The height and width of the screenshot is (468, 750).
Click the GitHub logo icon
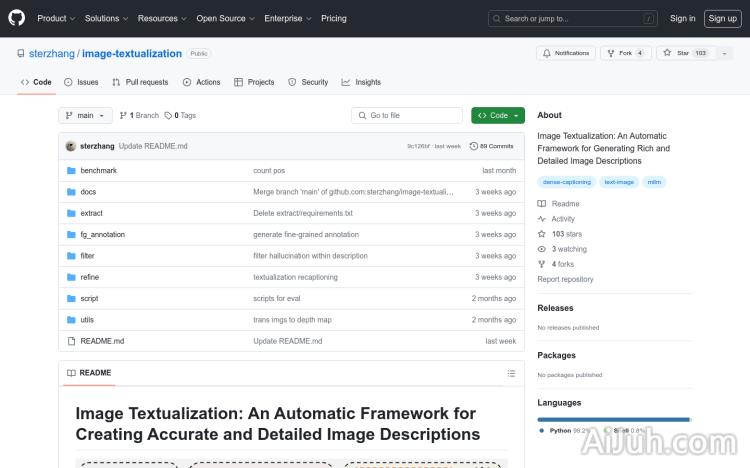click(18, 18)
